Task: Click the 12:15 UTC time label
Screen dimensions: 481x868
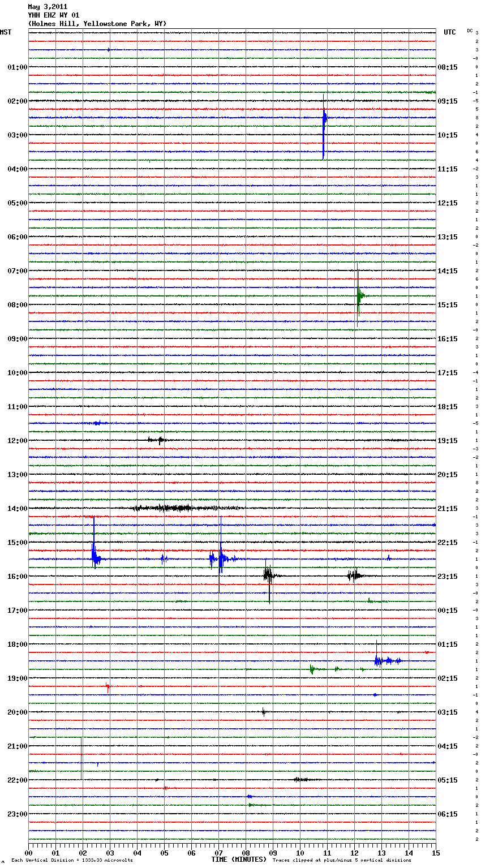Action: pos(448,203)
